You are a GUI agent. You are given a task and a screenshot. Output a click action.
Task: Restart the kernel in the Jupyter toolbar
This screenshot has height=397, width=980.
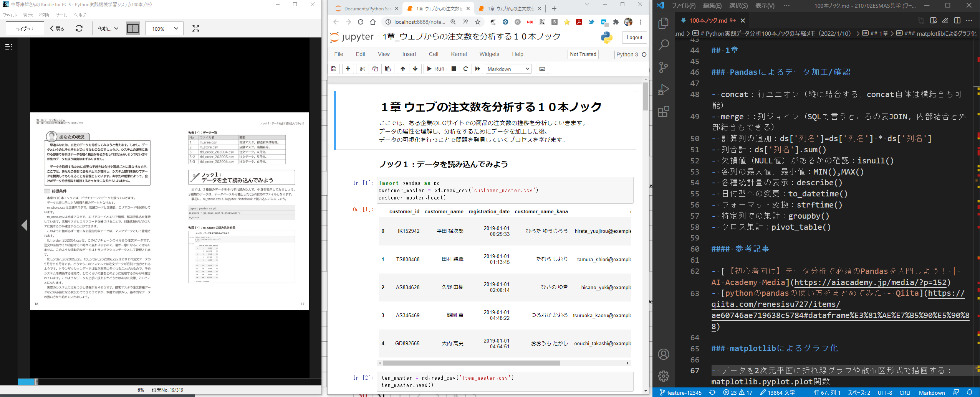[466, 69]
